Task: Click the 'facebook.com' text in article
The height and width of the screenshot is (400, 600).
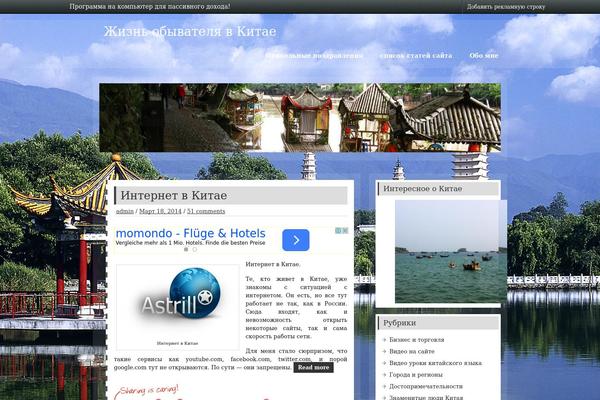Action: [x=250, y=359]
